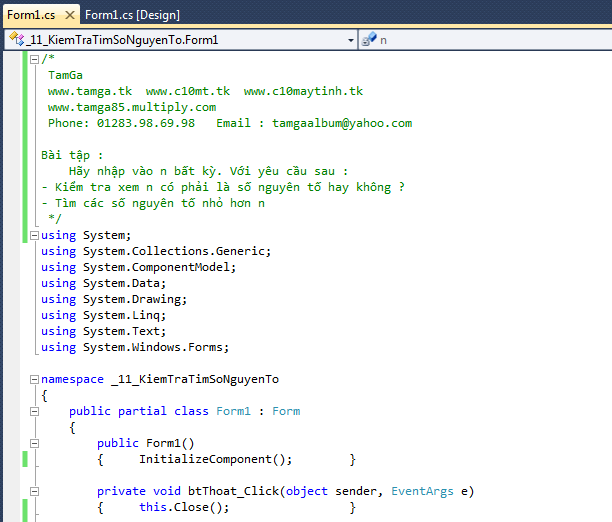Click the line 'Hãy nhập vào n bất kỳ'

pos(208,171)
